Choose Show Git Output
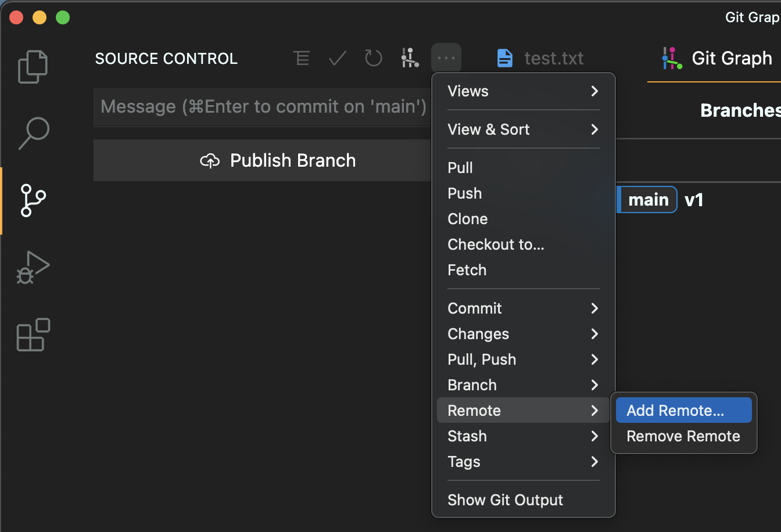The image size is (781, 532). [523, 500]
